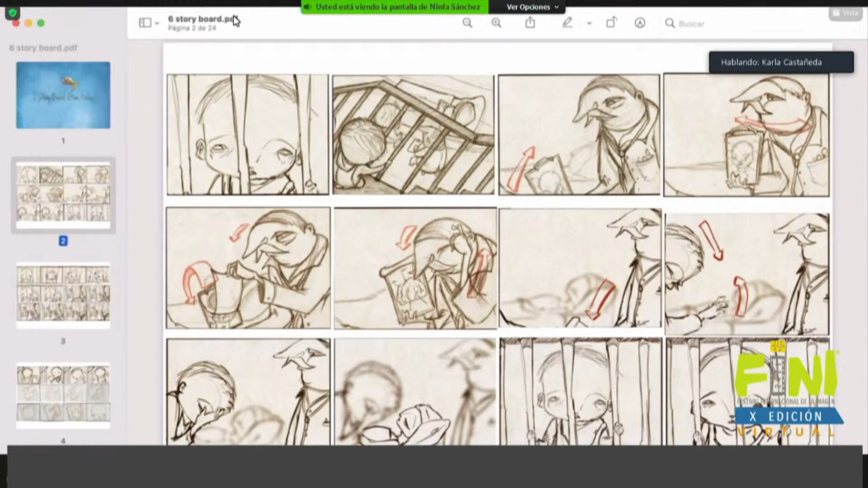Click the green screen sharing banner
The image size is (868, 488).
tap(394, 7)
